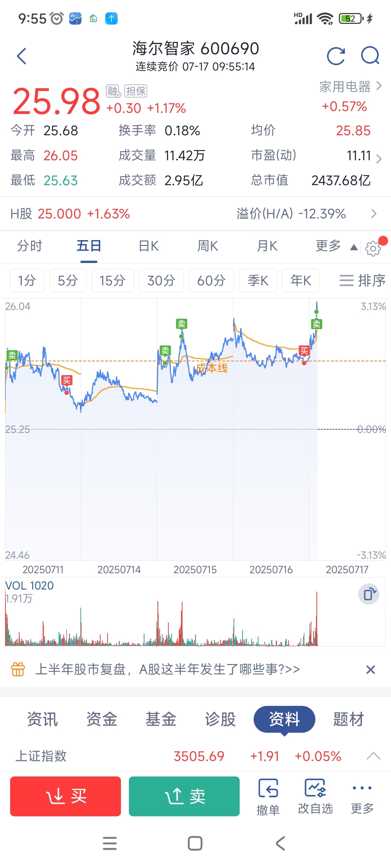This screenshot has width=391, height=868.
Task: Tap the green 卖 sell button
Action: coord(184,796)
